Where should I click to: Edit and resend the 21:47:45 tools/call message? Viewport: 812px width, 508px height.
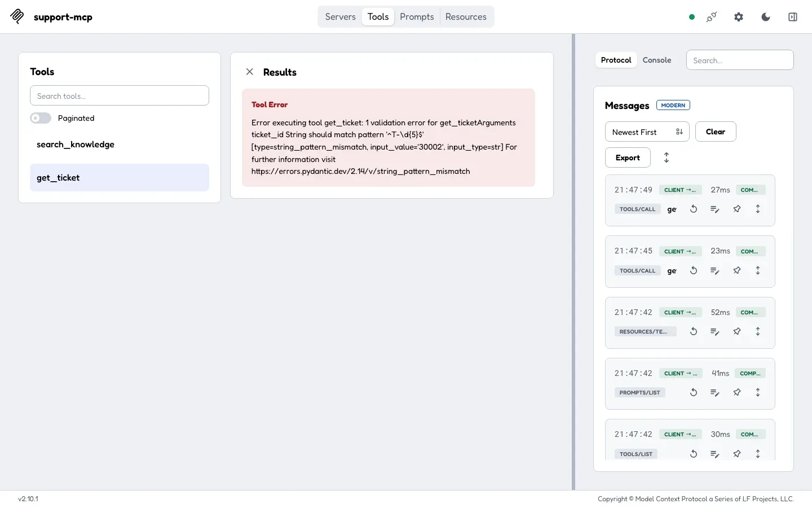tap(715, 270)
